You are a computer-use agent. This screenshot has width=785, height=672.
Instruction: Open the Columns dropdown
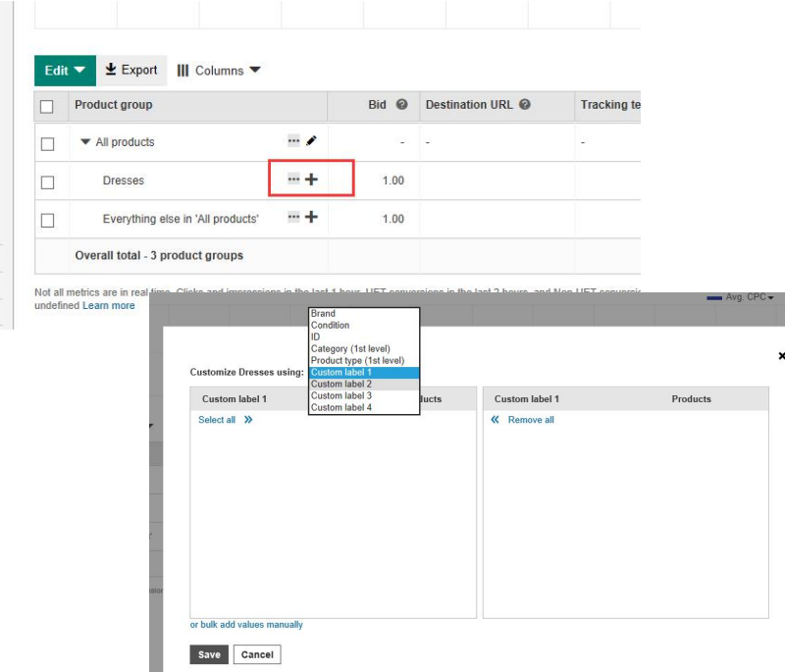(x=219, y=71)
